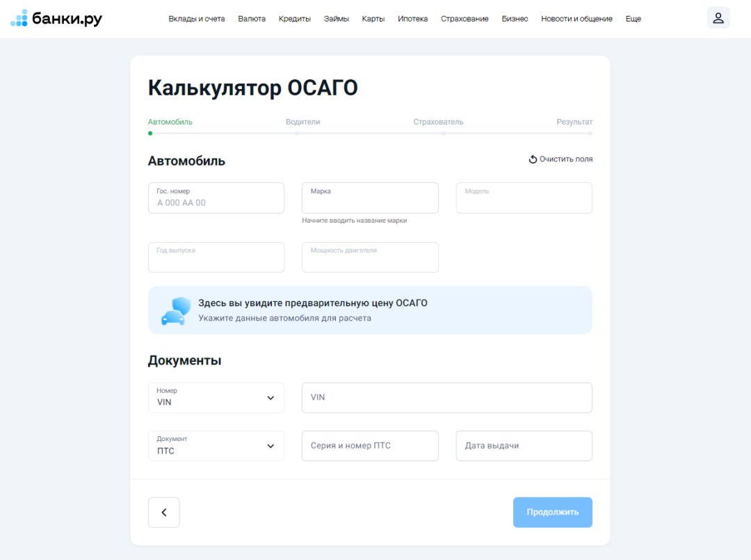Image resolution: width=751 pixels, height=560 pixels.
Task: Click the reset arrow icon beside Очистить поля
Action: [x=533, y=159]
